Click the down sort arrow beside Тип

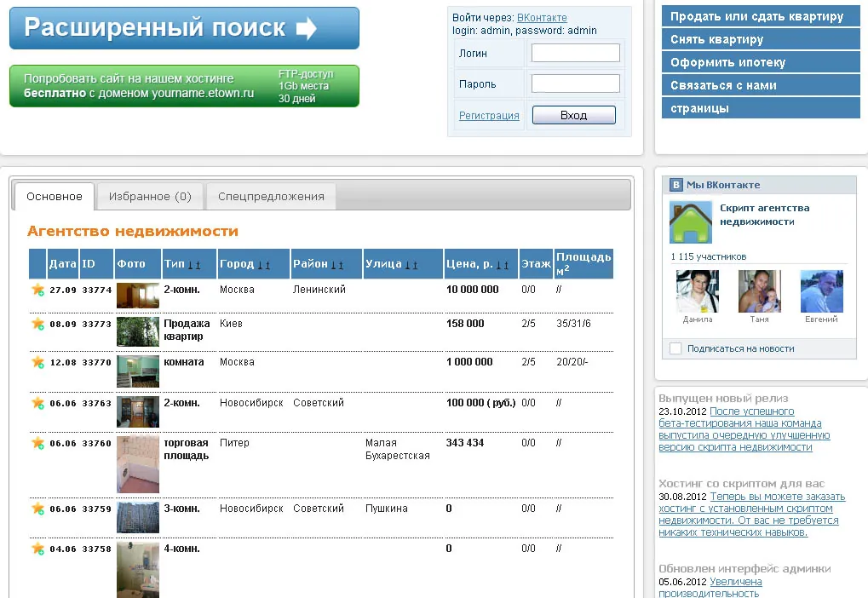[191, 265]
